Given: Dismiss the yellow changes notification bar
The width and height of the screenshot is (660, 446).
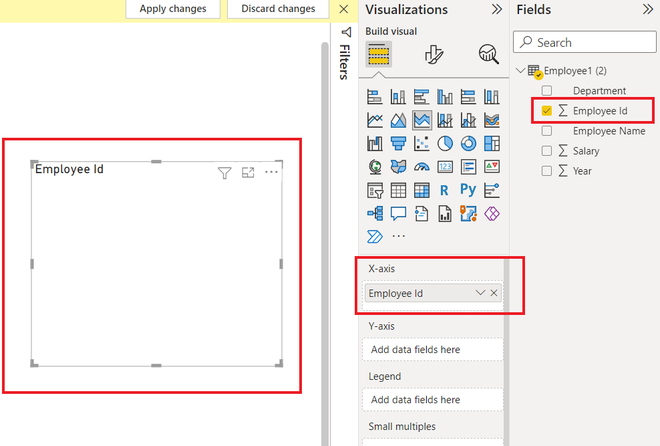Looking at the screenshot, I should [x=343, y=9].
